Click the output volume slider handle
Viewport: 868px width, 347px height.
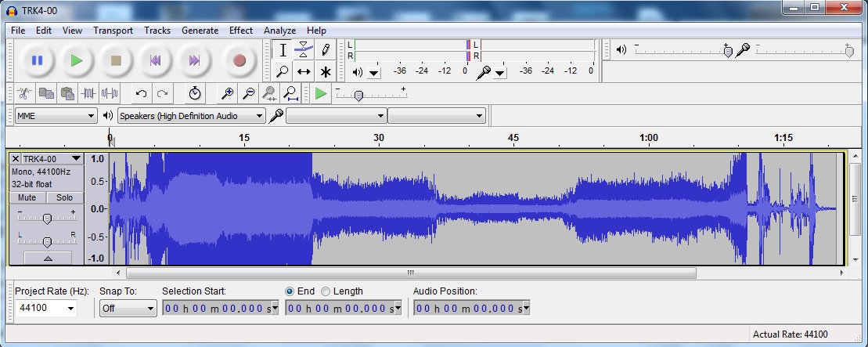tap(728, 51)
